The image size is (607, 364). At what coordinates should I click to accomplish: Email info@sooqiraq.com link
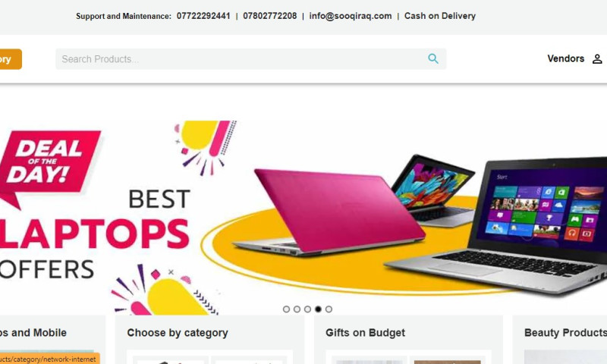point(351,16)
